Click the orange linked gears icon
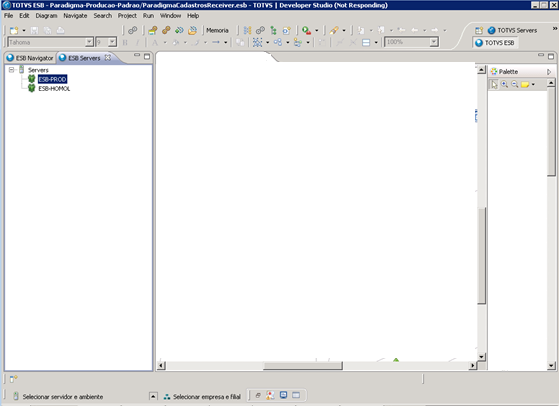 point(166,31)
